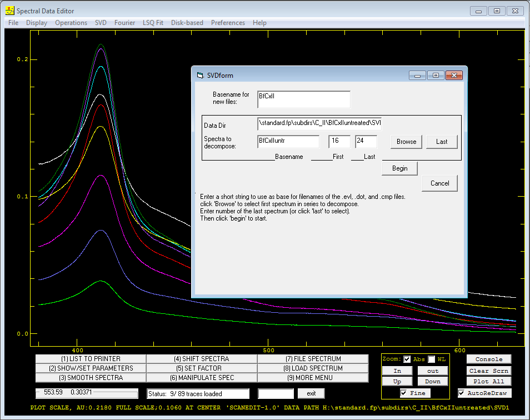The image size is (530, 420).
Task: Click Browse to select first spectrum
Action: point(406,142)
